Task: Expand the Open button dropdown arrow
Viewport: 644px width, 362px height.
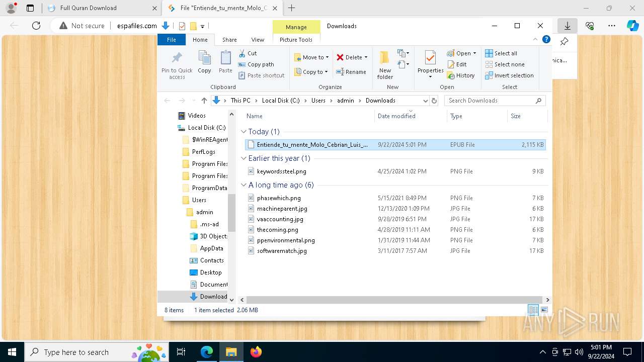Action: (x=474, y=53)
